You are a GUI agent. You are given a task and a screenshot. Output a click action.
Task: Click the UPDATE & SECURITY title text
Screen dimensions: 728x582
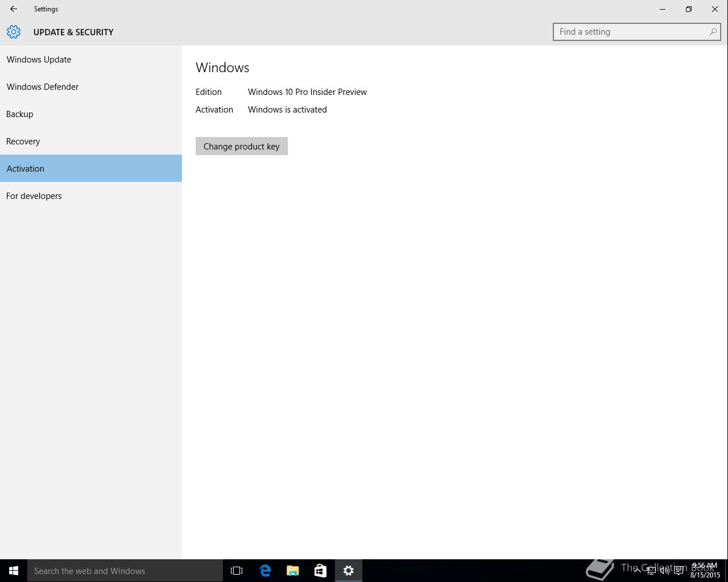click(x=73, y=32)
